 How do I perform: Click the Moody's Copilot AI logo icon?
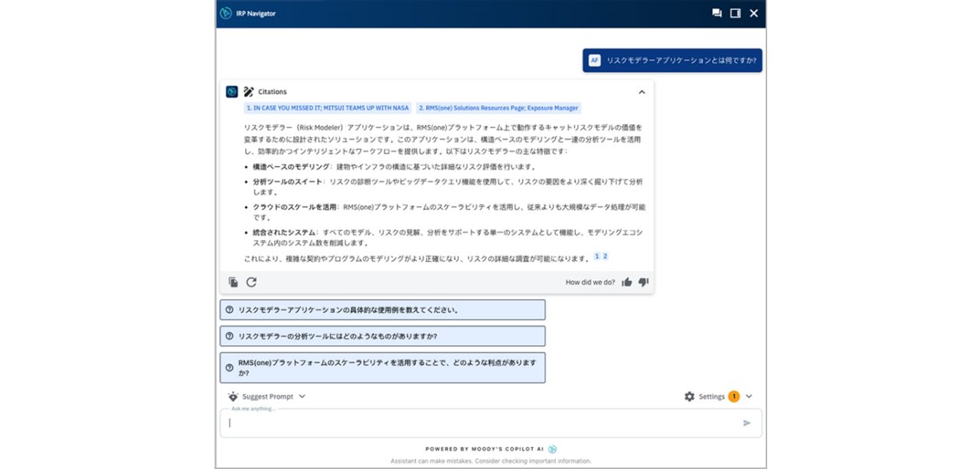click(x=552, y=449)
